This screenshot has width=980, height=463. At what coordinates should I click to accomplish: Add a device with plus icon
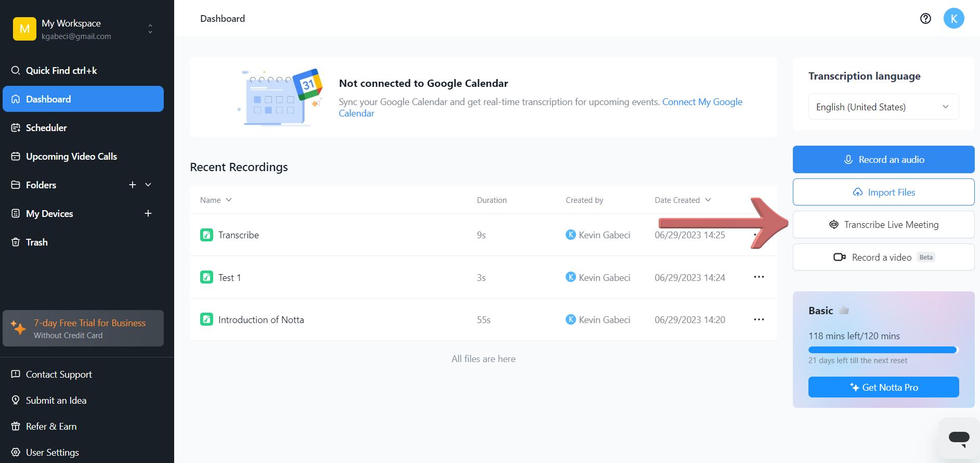click(148, 213)
